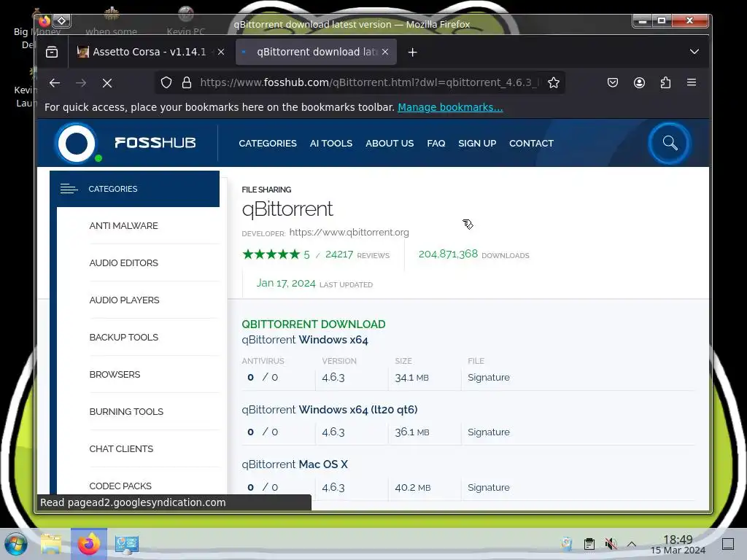747x560 pixels.
Task: Open the Firefox hamburger application menu
Action: coord(692,82)
